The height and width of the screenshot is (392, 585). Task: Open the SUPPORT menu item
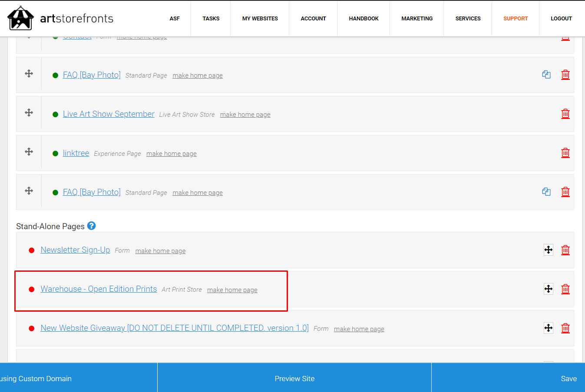point(516,19)
